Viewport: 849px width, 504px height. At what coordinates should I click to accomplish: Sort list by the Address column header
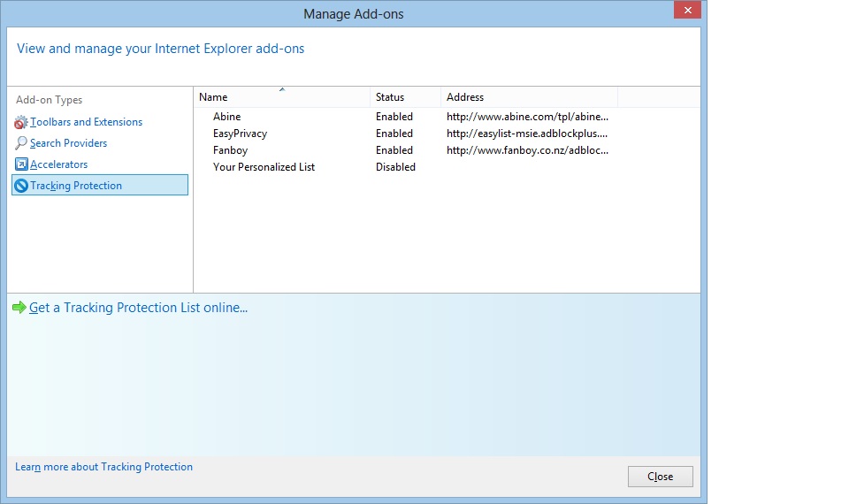point(465,97)
